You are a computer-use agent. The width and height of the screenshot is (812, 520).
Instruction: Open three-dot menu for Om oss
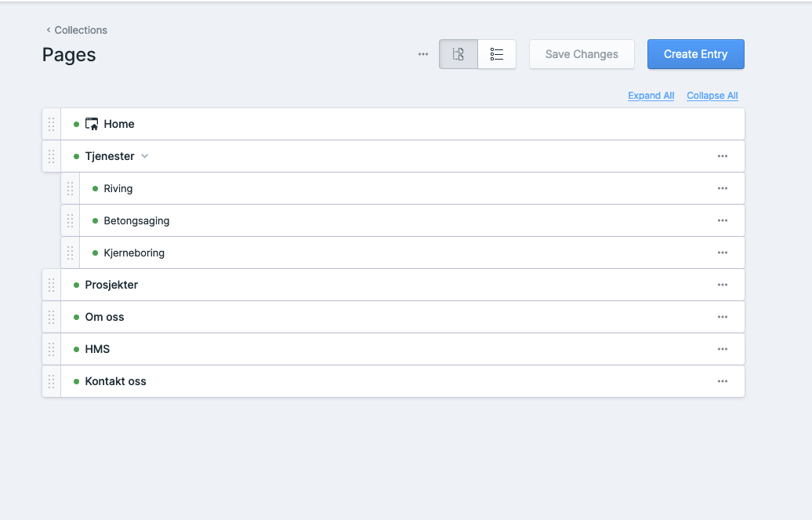tap(722, 317)
